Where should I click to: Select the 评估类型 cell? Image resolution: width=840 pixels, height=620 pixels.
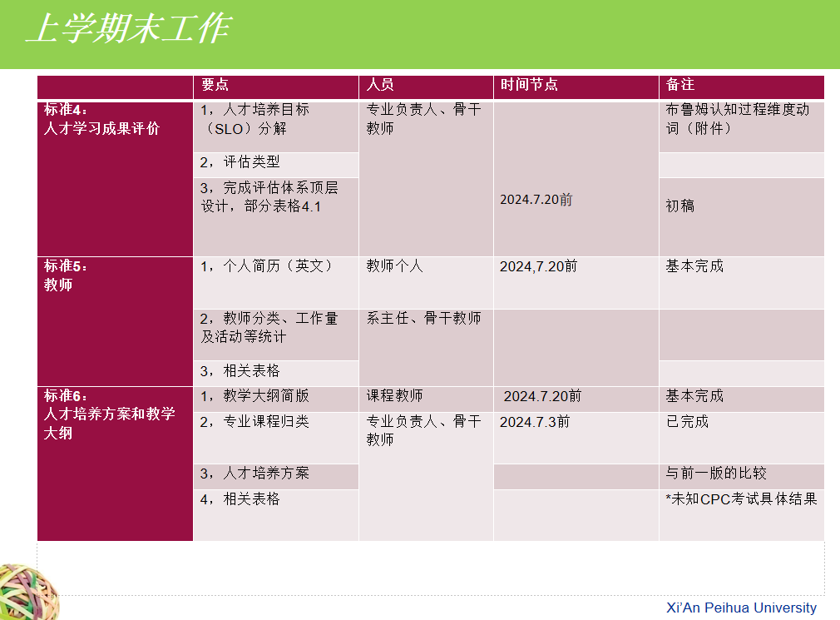tap(275, 164)
